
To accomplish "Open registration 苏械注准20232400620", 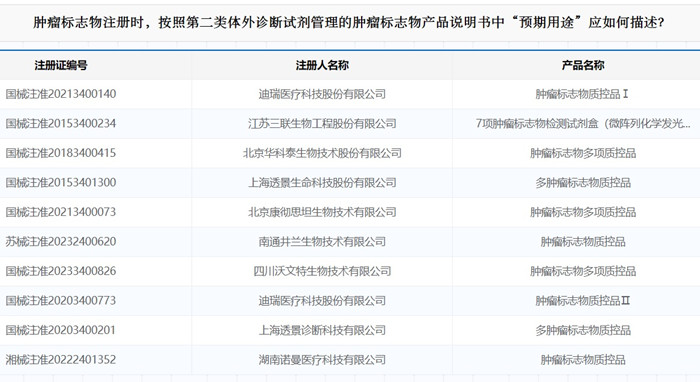I will 61,241.
